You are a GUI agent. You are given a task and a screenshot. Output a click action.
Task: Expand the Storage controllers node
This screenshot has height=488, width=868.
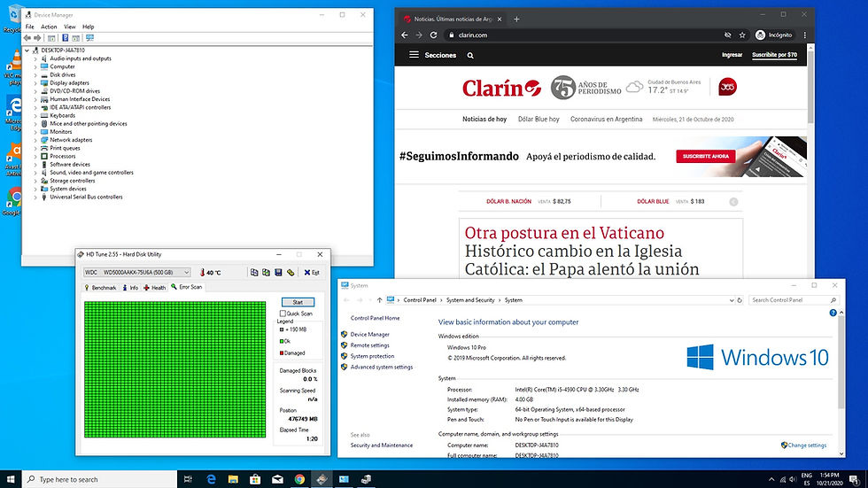[35, 181]
